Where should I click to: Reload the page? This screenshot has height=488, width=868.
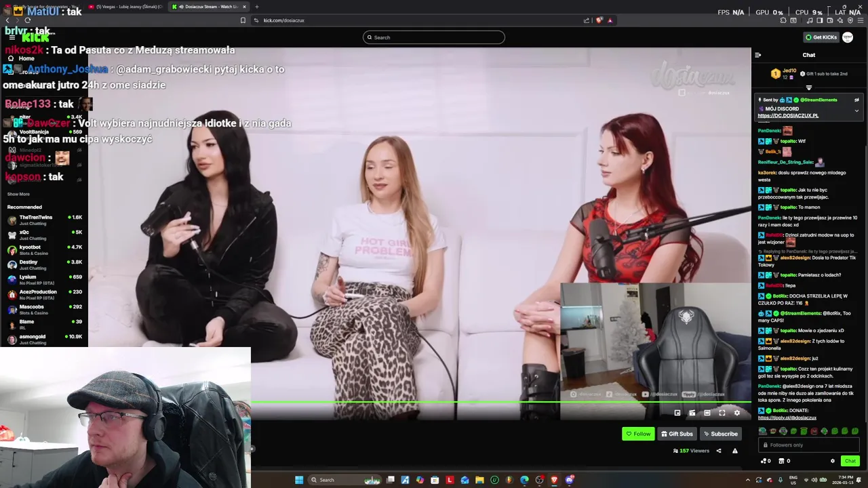pyautogui.click(x=27, y=20)
